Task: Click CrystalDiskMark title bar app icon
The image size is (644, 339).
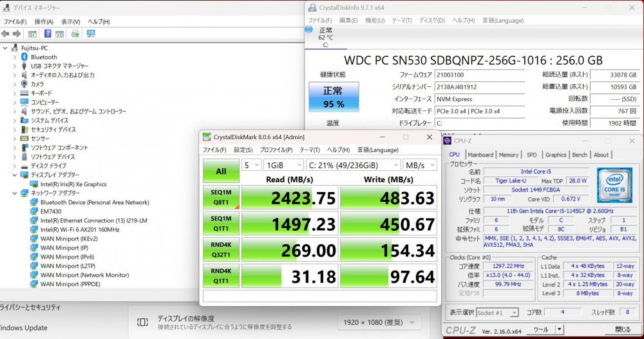Action: [207, 137]
